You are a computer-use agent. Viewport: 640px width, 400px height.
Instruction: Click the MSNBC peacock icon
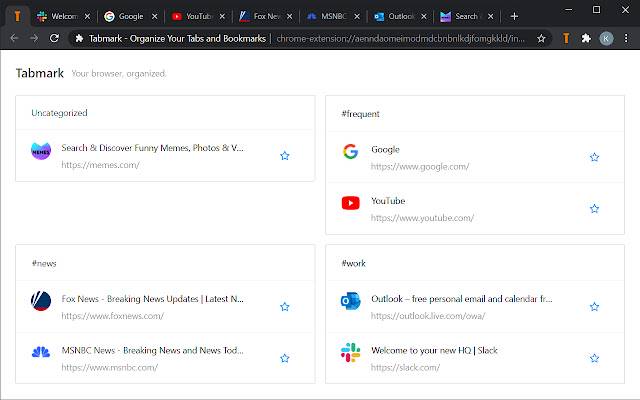41,354
